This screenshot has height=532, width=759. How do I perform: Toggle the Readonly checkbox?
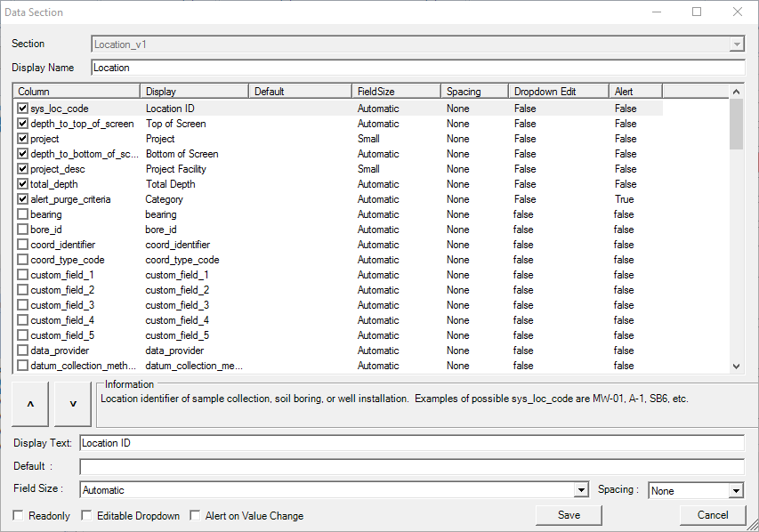[19, 516]
